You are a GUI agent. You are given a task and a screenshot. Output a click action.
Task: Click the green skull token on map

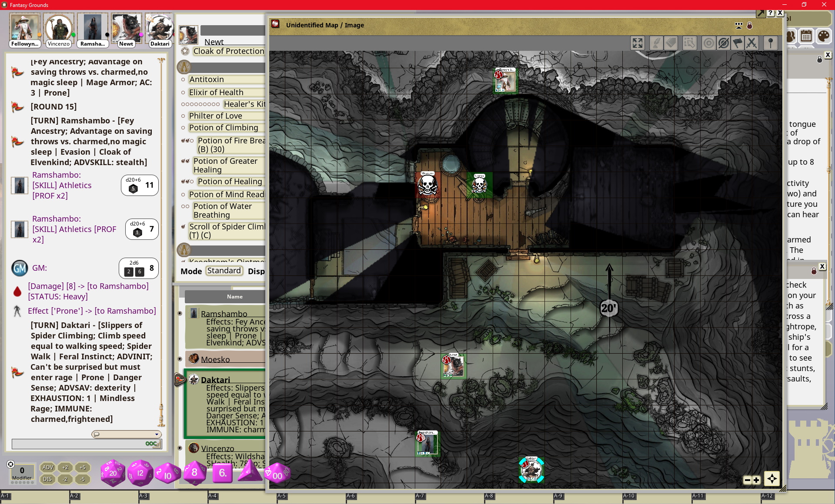point(479,186)
